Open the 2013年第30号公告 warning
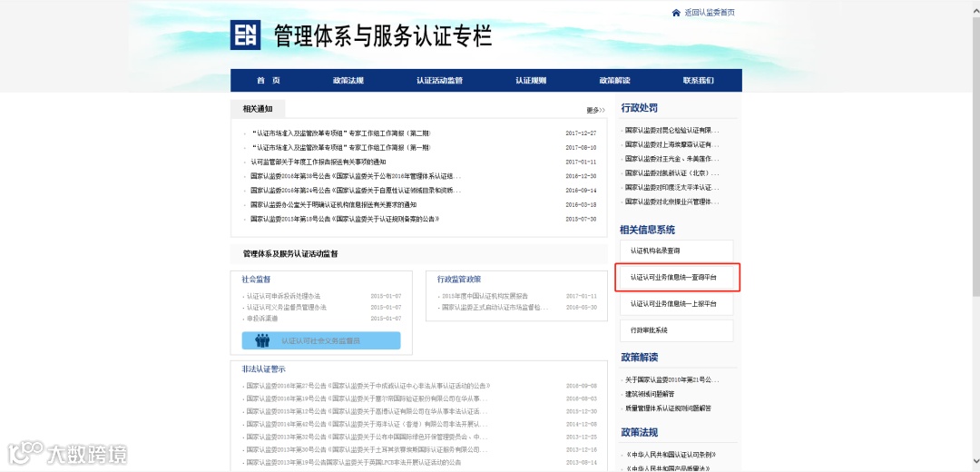The image size is (980, 472). pyautogui.click(x=367, y=450)
